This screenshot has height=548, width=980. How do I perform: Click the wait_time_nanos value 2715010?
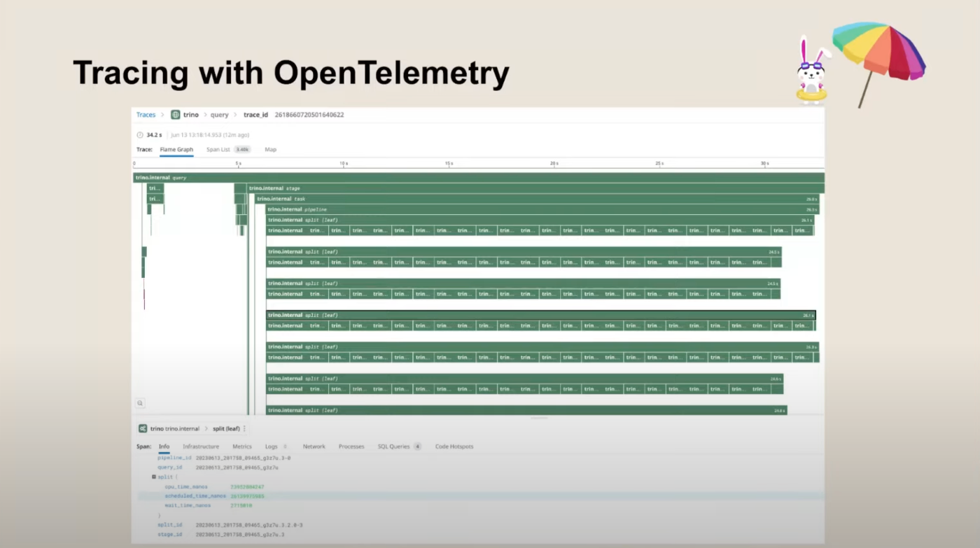241,505
